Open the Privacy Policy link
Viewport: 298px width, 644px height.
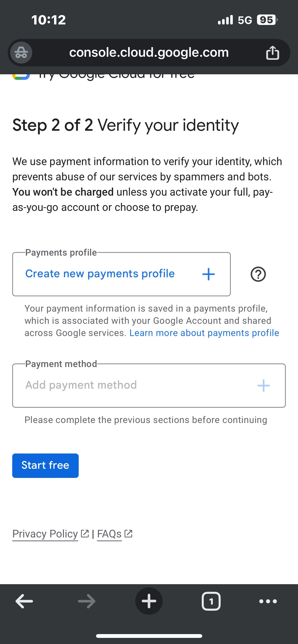tap(45, 534)
